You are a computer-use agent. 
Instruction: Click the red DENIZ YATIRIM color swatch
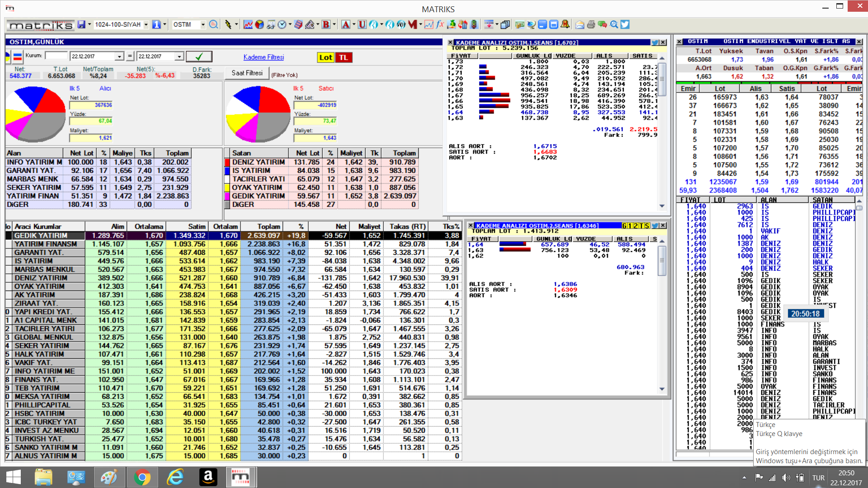[x=227, y=162]
